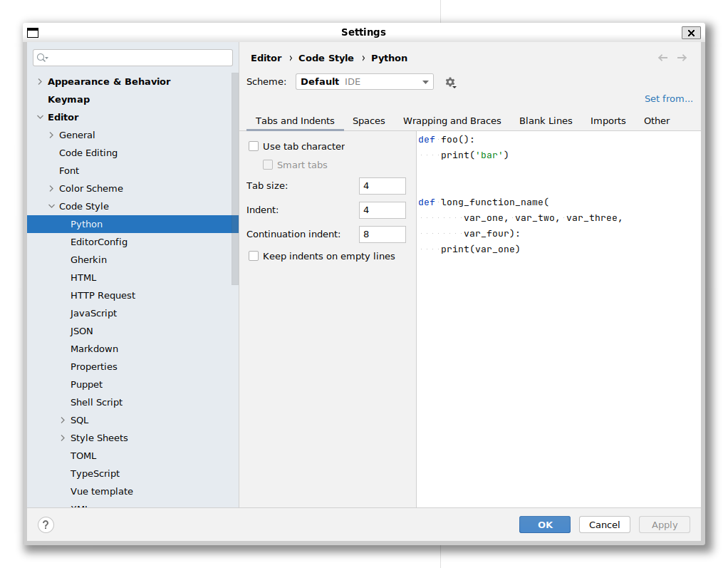This screenshot has width=728, height=568.
Task: Enable Use tab character checkbox
Action: (x=254, y=146)
